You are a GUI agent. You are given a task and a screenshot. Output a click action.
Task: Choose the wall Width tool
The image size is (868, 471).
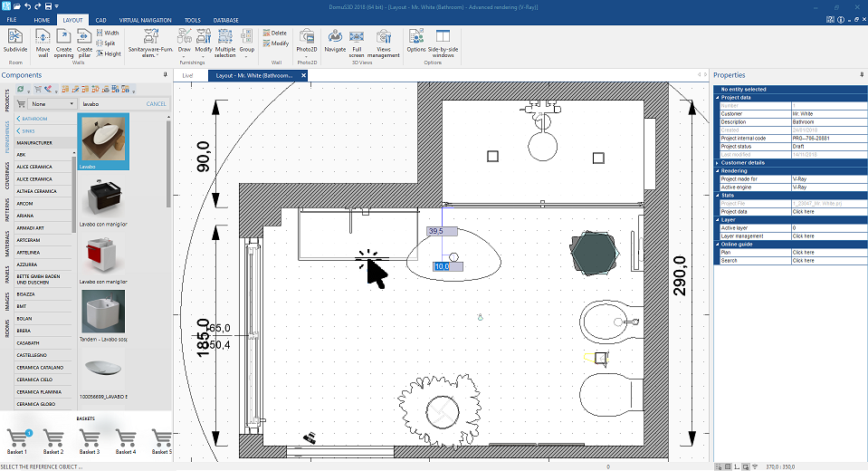pos(108,33)
